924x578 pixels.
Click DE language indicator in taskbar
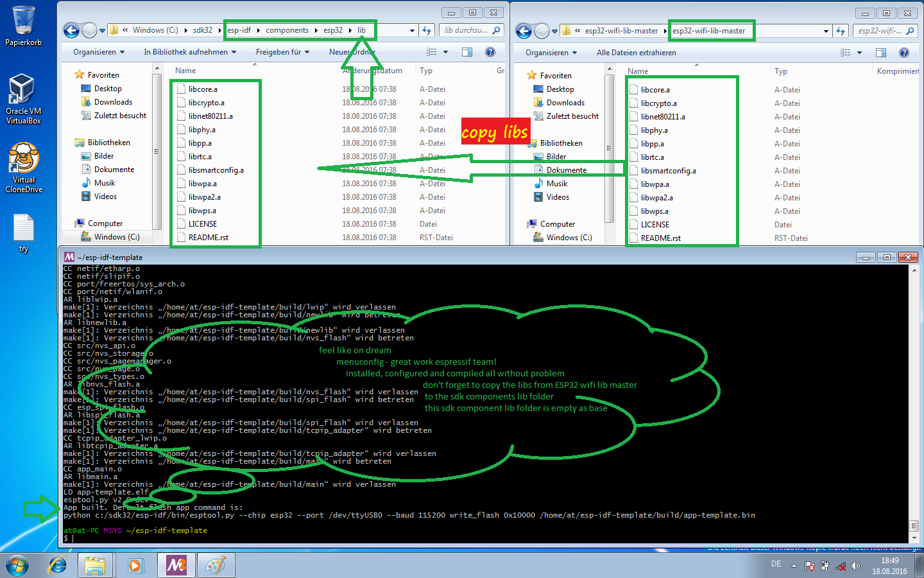click(x=776, y=564)
